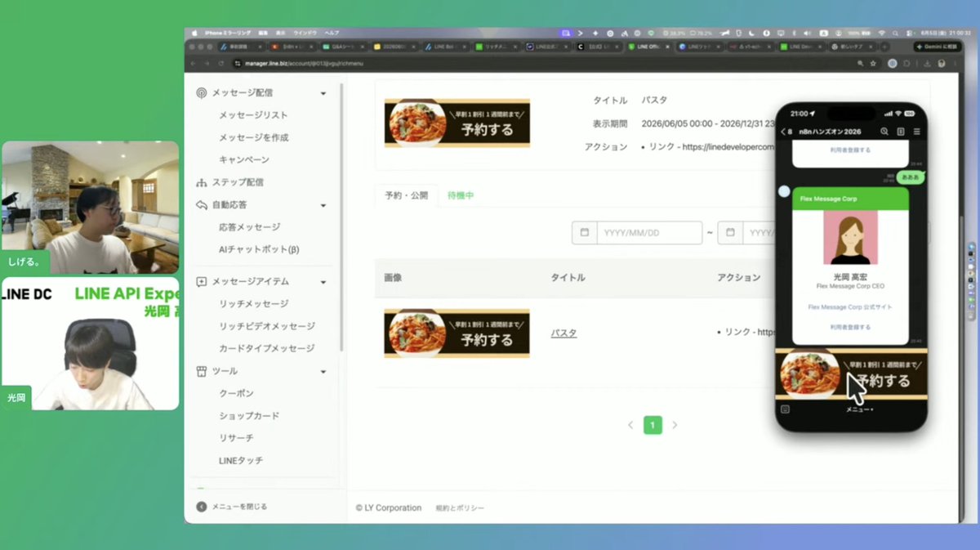Select the 予約・公開 tab

coord(406,196)
